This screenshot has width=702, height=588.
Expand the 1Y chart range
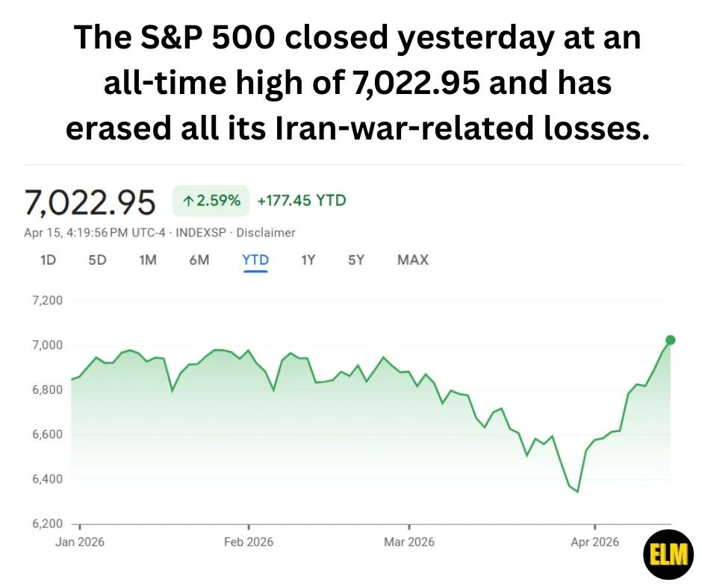pyautogui.click(x=308, y=260)
